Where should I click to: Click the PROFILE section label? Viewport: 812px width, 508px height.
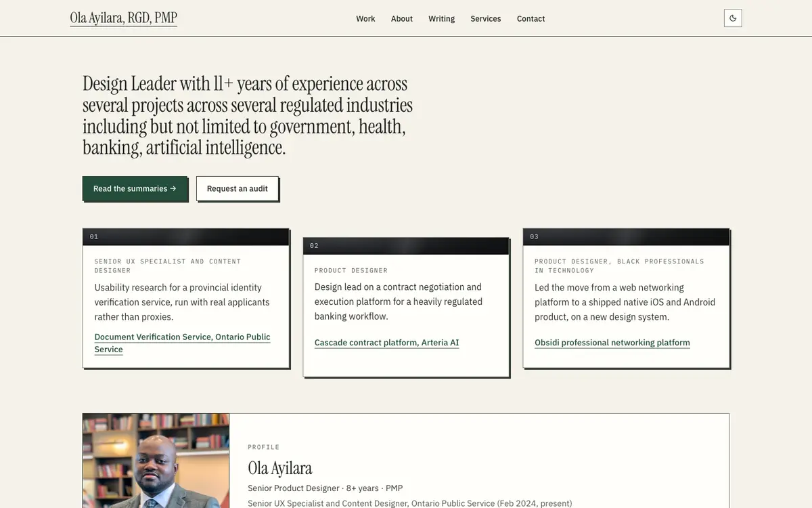coord(264,447)
